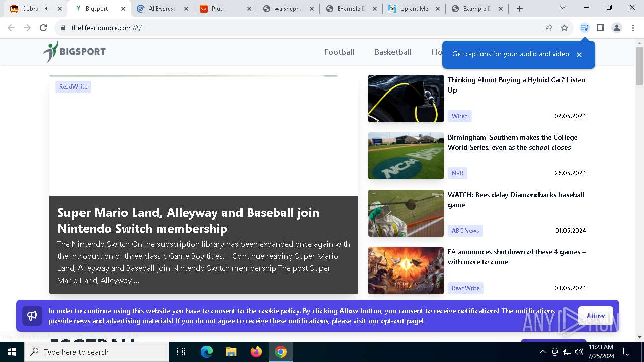
Task: Click the megaphone icon in cookie banner
Action: click(x=32, y=316)
